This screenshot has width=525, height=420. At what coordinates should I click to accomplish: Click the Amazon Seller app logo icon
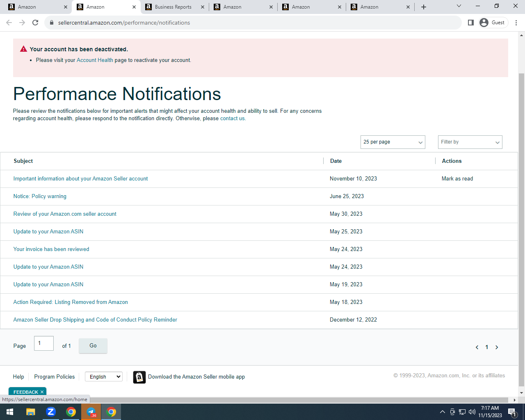coord(139,377)
